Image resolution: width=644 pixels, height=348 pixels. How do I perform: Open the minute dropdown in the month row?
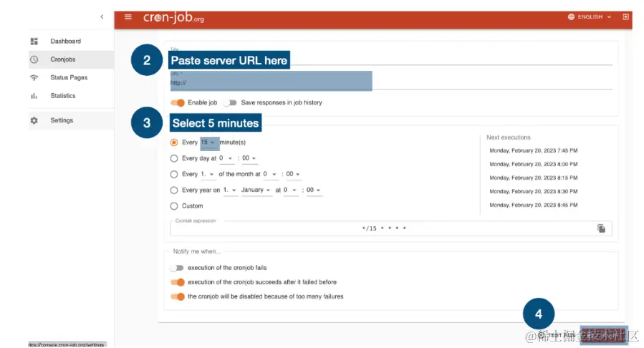point(293,175)
